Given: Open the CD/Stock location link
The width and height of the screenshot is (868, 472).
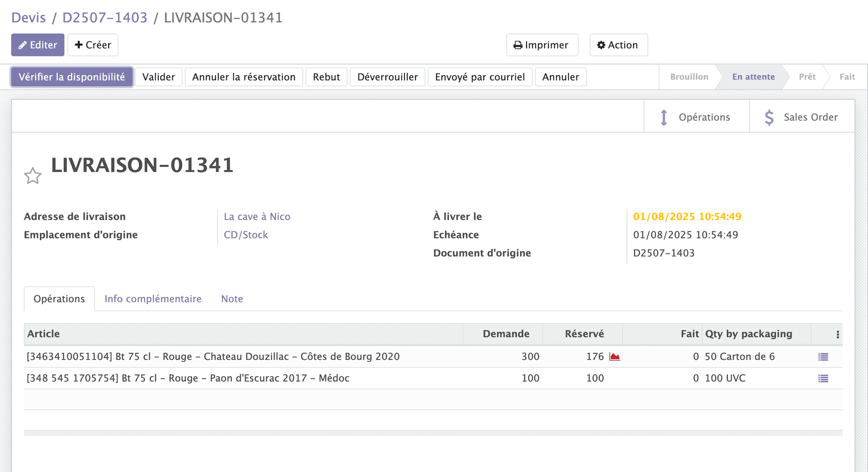Looking at the screenshot, I should (x=245, y=234).
